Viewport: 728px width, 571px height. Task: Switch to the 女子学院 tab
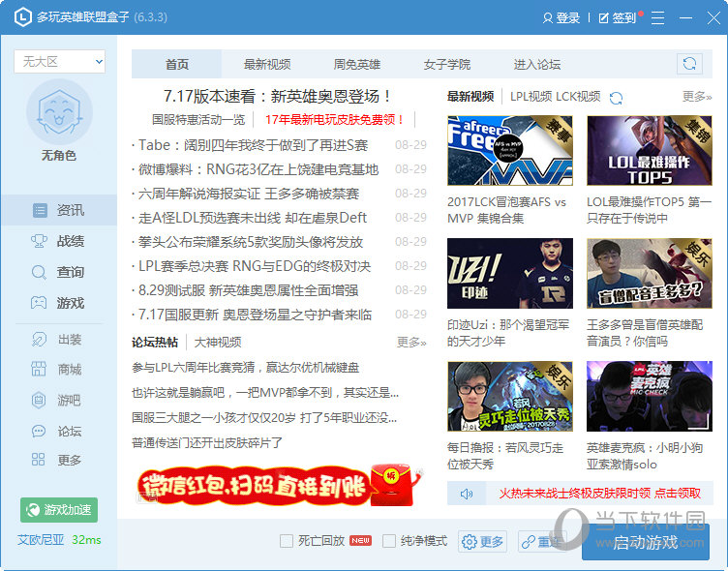pyautogui.click(x=446, y=64)
